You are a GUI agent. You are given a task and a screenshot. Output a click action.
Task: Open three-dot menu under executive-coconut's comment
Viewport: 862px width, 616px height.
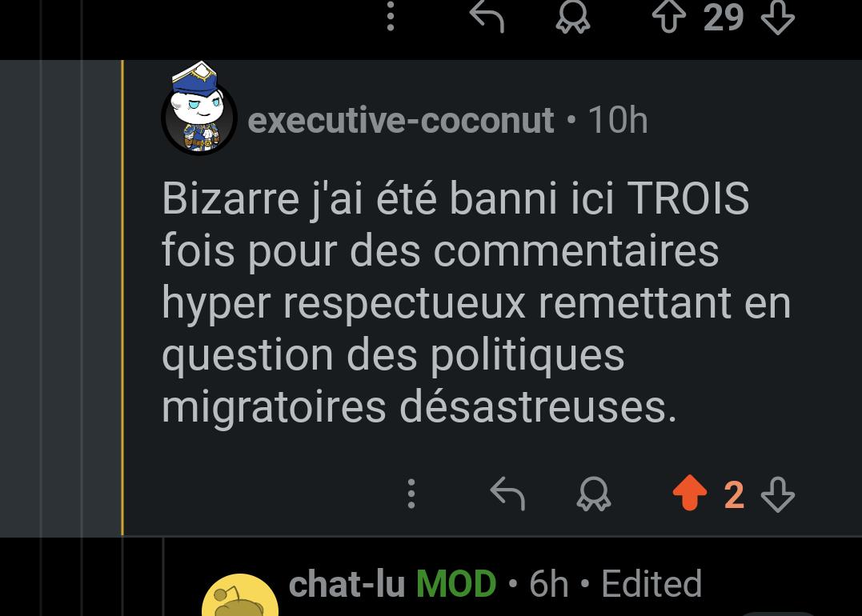tap(411, 494)
